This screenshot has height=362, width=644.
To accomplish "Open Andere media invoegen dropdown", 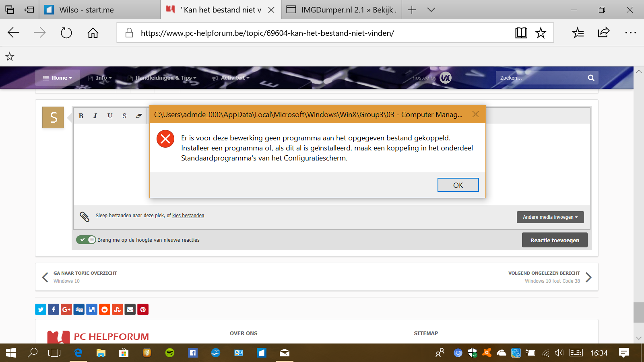I will (x=550, y=217).
